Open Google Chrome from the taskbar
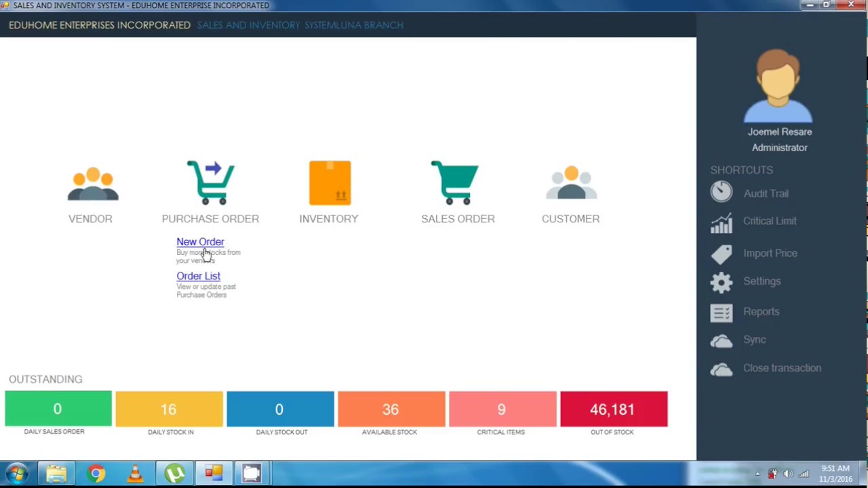868x488 pixels. [96, 474]
